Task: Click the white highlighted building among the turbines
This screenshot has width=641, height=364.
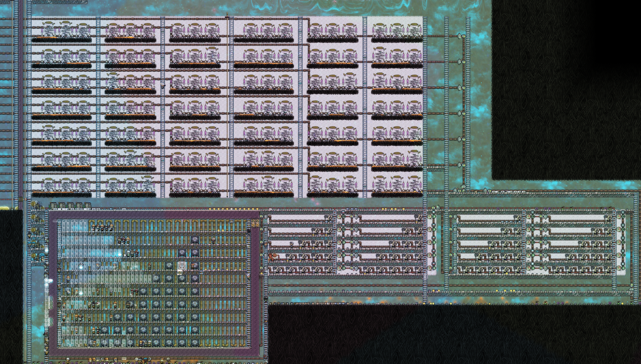Action: click(x=182, y=266)
